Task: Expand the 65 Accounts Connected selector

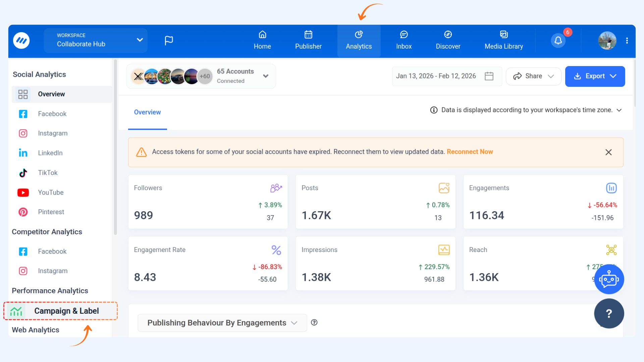Action: coord(266,76)
